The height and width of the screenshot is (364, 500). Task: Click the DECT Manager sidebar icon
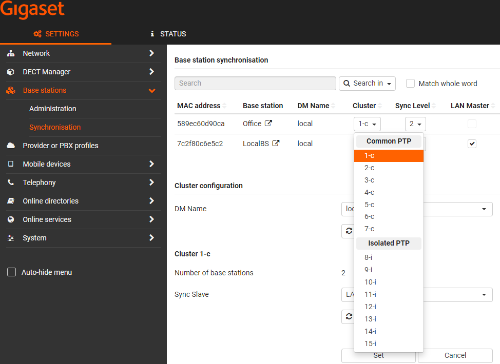tap(11, 72)
